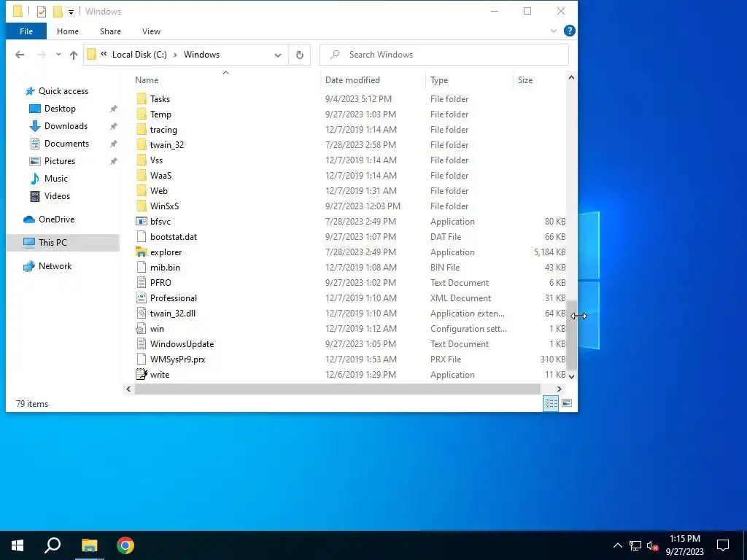Click Local Disk (C:) breadcrumb

click(x=139, y=55)
